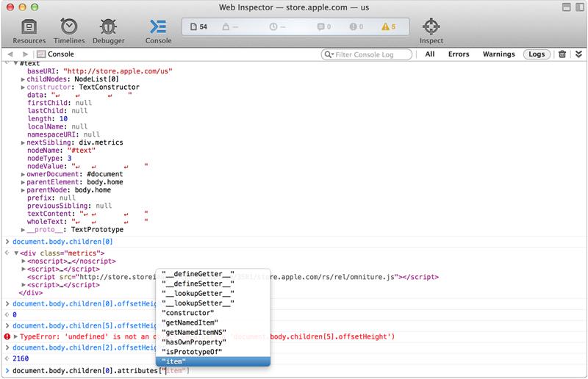Open the Debugger panel

(108, 31)
